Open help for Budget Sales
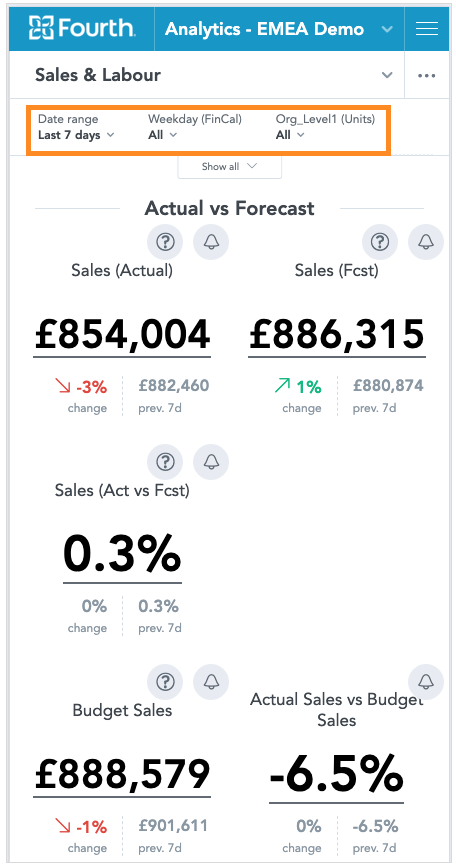Viewport: 456px width, 868px height. 165,682
